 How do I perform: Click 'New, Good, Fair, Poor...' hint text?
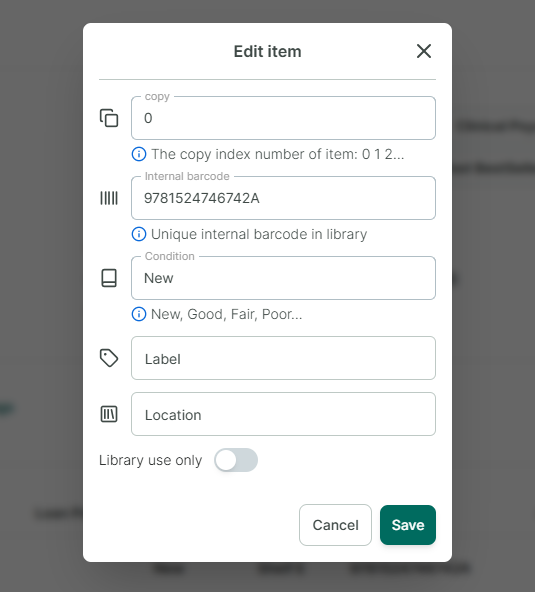(x=227, y=314)
